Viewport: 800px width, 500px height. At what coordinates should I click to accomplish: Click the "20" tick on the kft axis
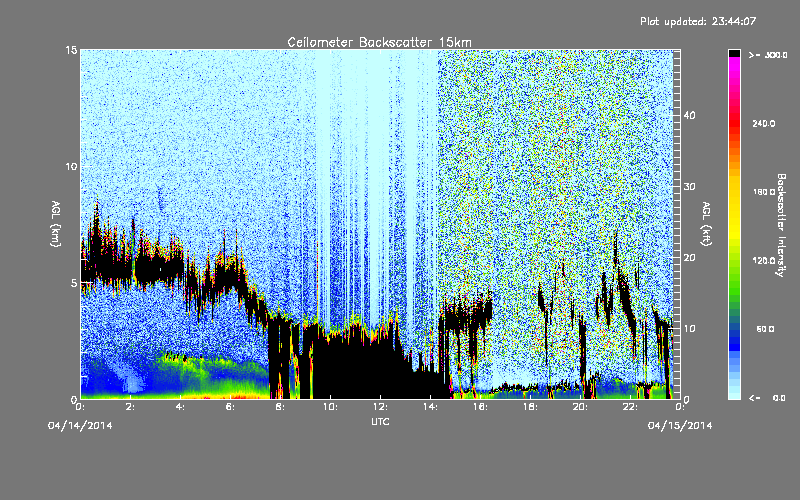(x=689, y=257)
